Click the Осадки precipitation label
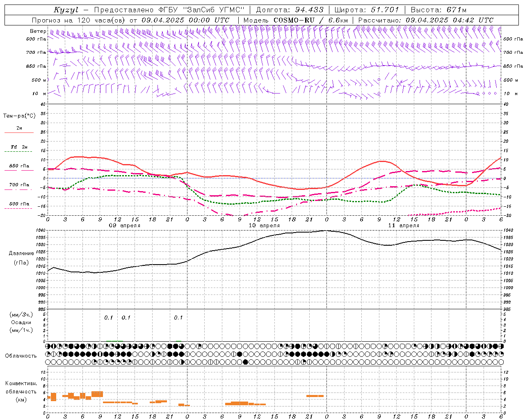This screenshot has width=525, height=420. click(21, 322)
